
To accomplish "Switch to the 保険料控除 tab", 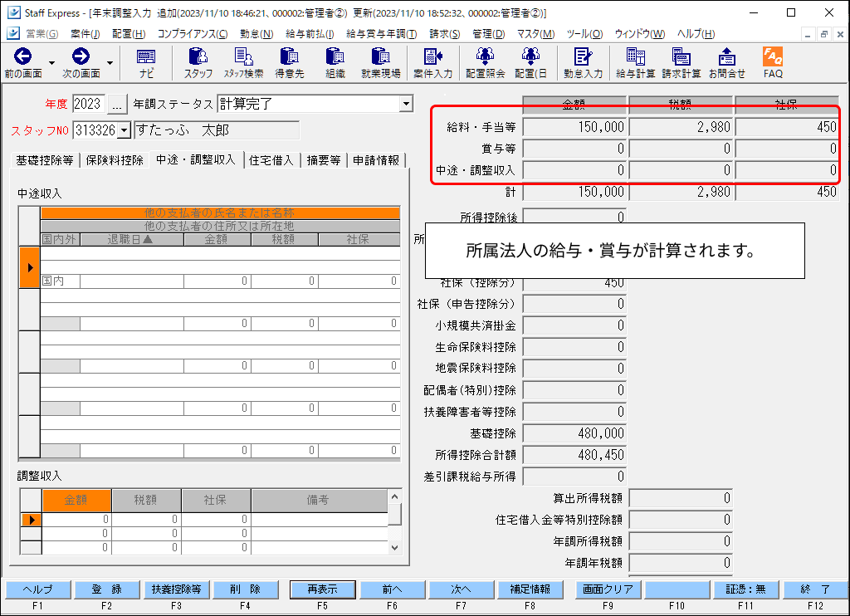I will click(x=115, y=160).
